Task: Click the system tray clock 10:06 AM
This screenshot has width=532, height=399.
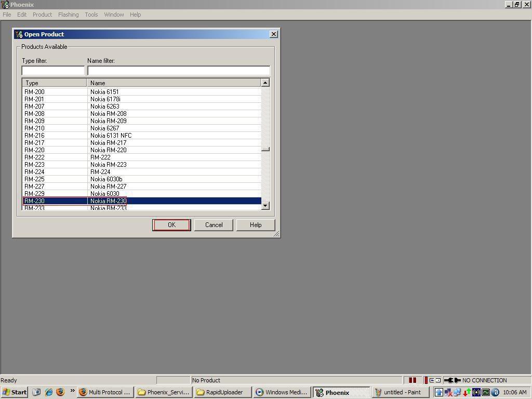Action: (x=515, y=393)
